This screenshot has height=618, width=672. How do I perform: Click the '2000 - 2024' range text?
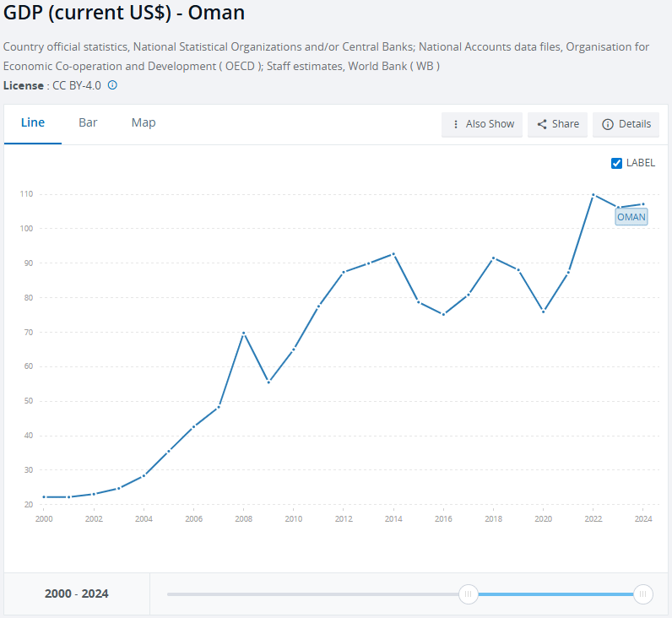(76, 594)
